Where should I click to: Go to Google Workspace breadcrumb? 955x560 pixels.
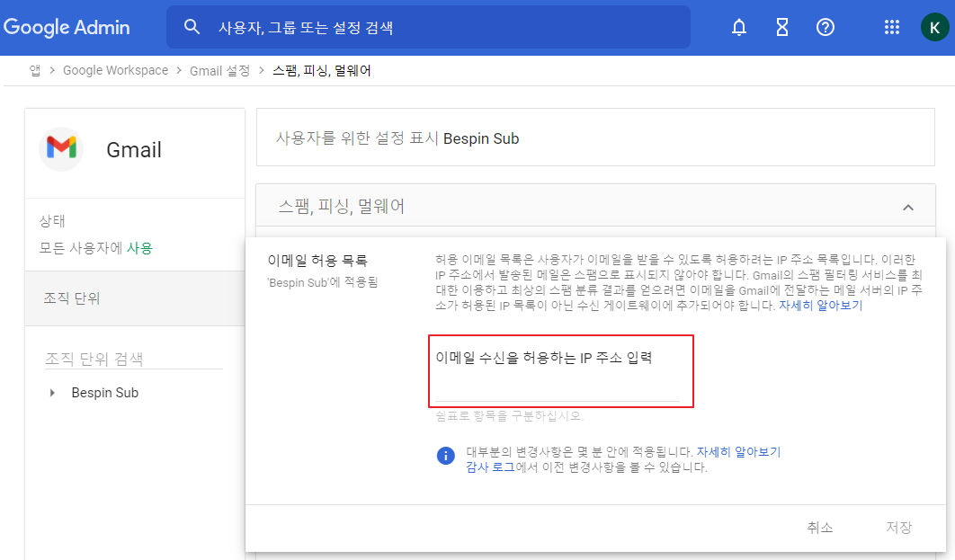116,71
